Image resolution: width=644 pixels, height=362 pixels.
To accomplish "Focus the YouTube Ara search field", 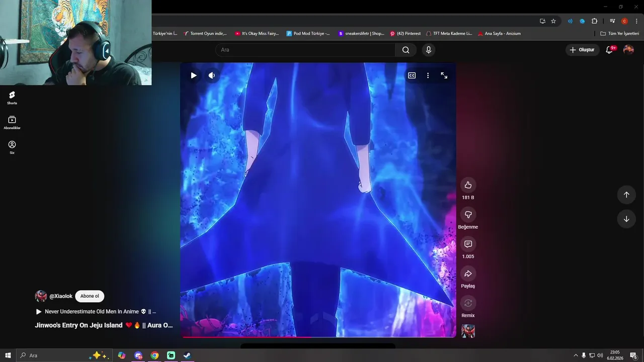I will click(x=305, y=50).
